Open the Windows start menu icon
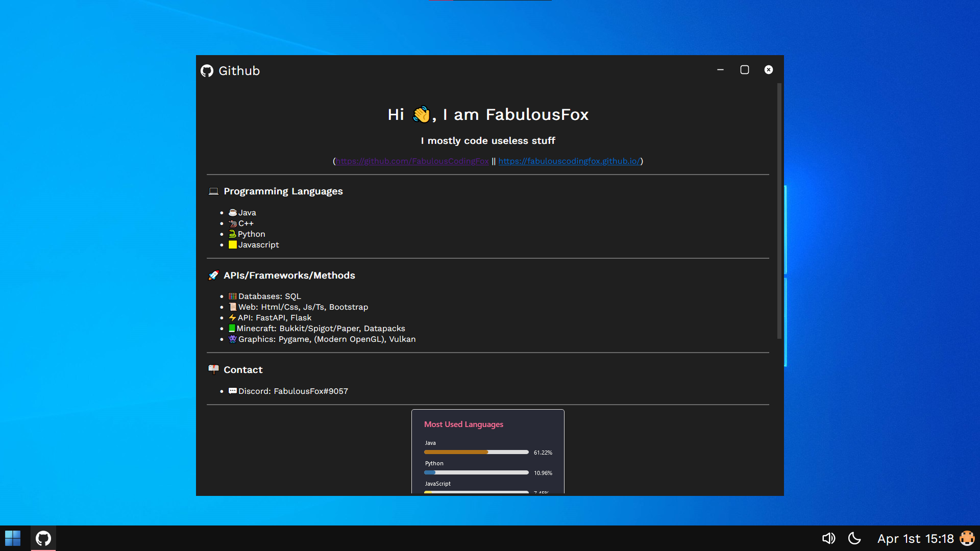This screenshot has width=980, height=551. click(x=13, y=538)
